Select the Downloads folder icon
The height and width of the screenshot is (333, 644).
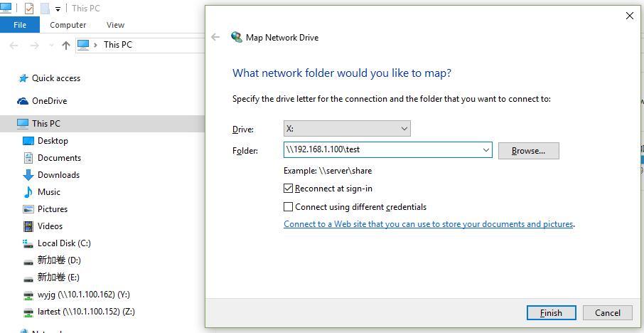(28, 175)
